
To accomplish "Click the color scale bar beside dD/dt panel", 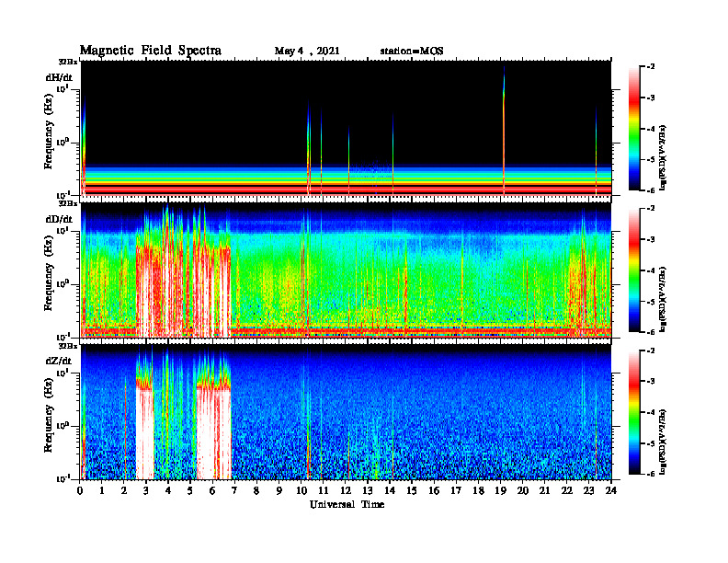I will pos(634,270).
